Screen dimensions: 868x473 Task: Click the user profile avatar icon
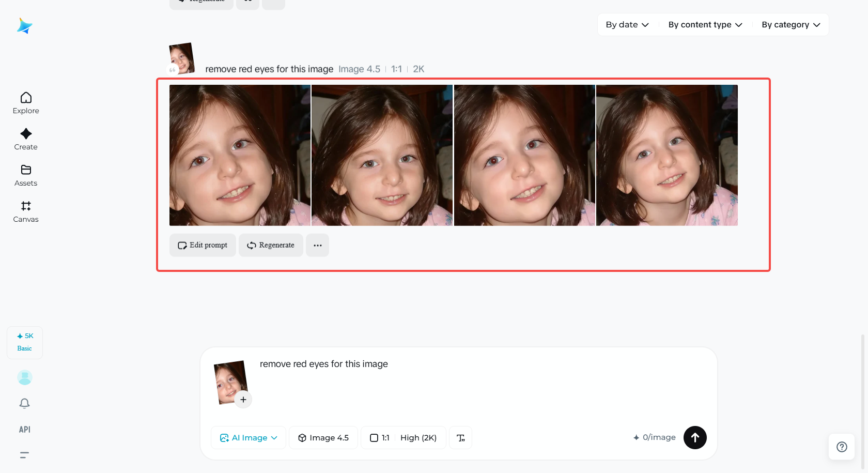click(24, 377)
